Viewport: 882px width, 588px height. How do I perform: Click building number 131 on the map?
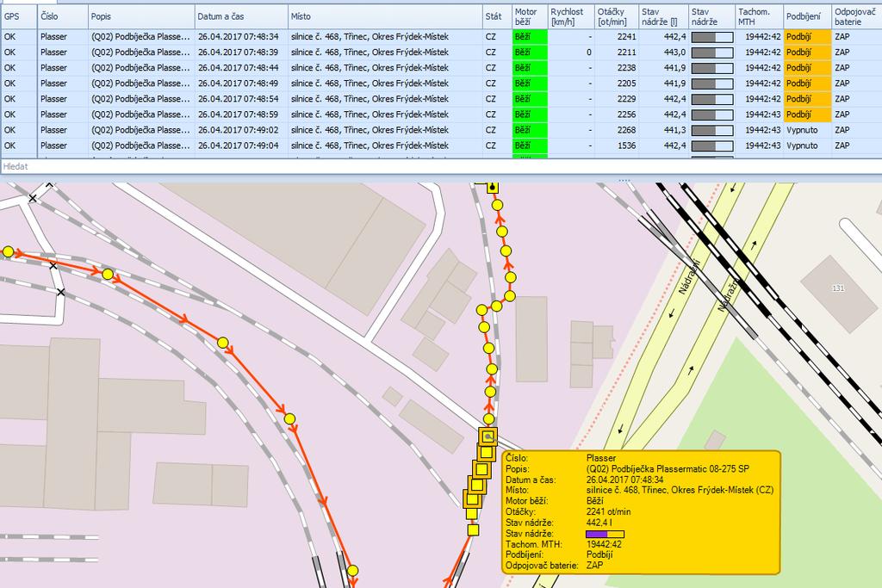point(838,288)
